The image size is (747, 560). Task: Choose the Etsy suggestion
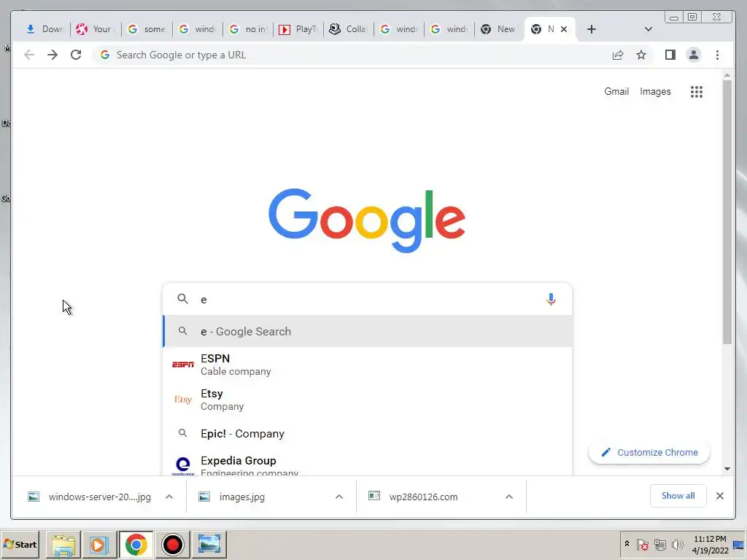pos(368,400)
